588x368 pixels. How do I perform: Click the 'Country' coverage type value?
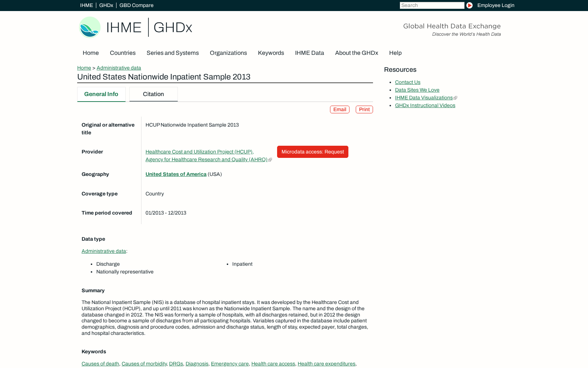click(155, 194)
